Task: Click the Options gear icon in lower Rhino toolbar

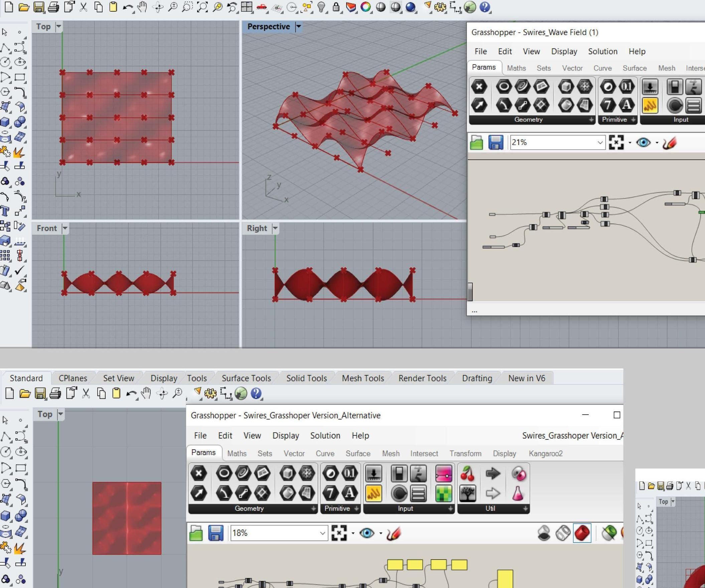Action: point(210,393)
